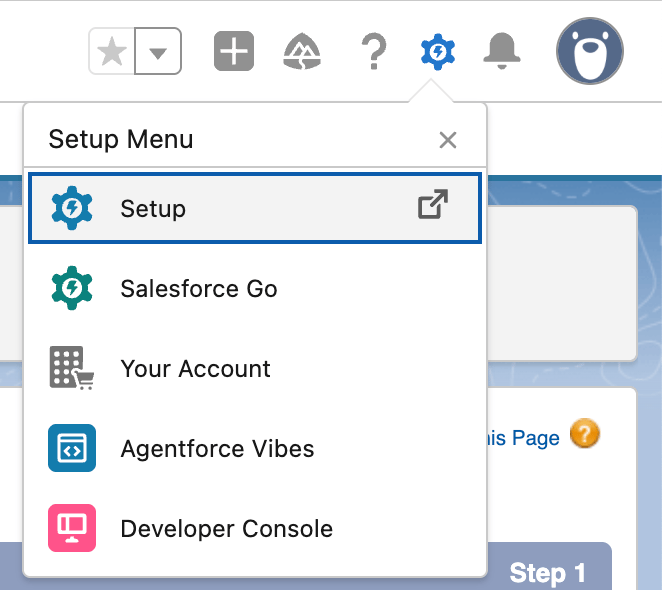
Task: Select Salesforce Go menu item
Action: [255, 288]
